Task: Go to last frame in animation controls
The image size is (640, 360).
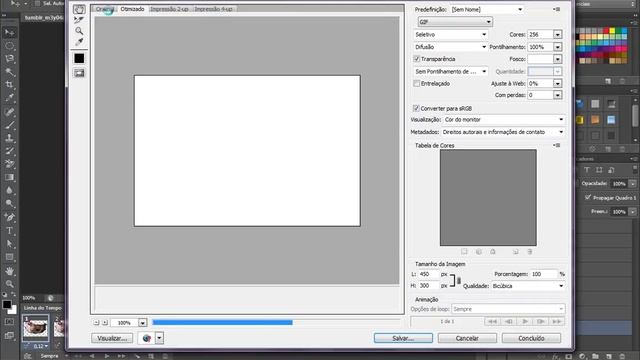Action: (557, 321)
